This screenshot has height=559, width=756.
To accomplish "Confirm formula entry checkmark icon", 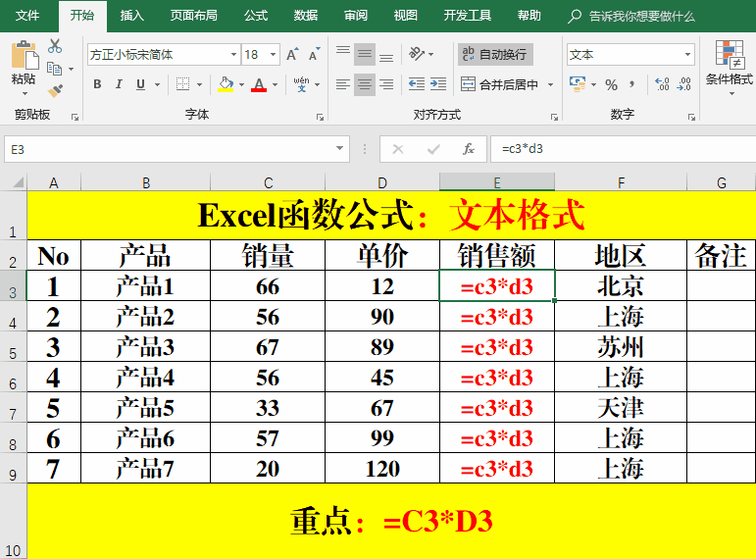I will click(x=433, y=149).
